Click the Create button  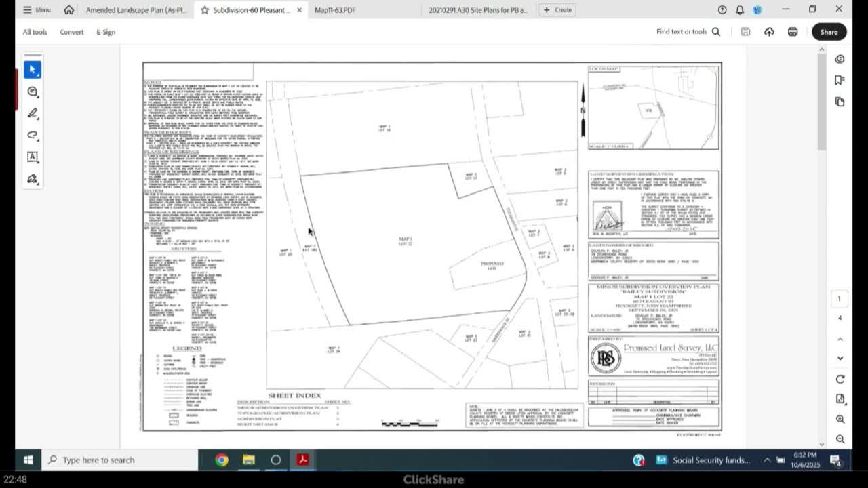pos(557,10)
